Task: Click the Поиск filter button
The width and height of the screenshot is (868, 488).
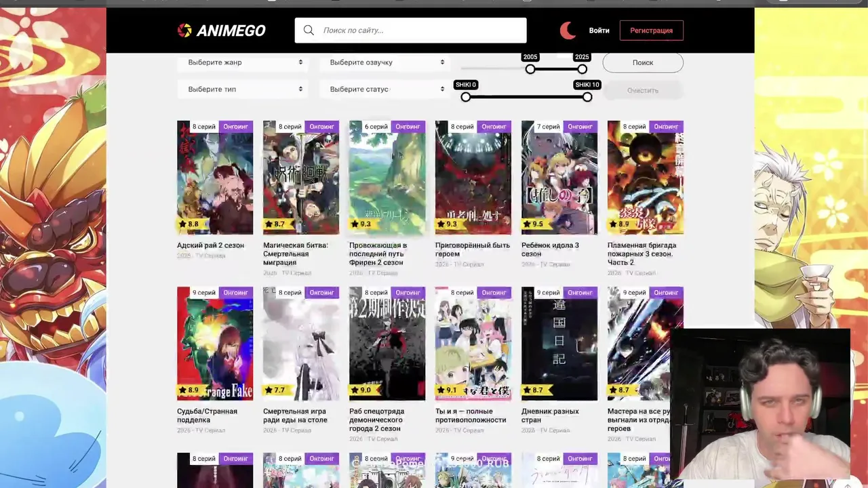Action: click(643, 62)
